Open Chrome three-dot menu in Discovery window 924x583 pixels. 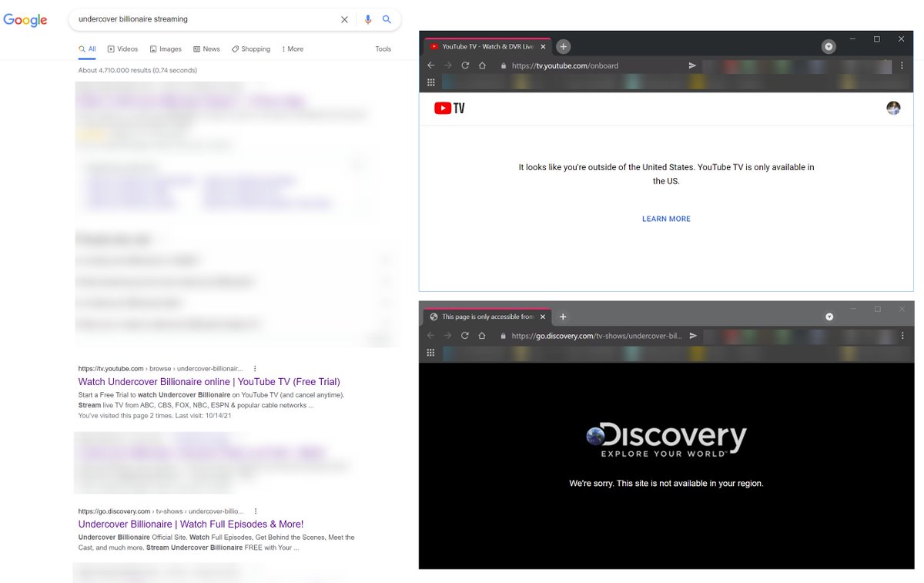903,336
